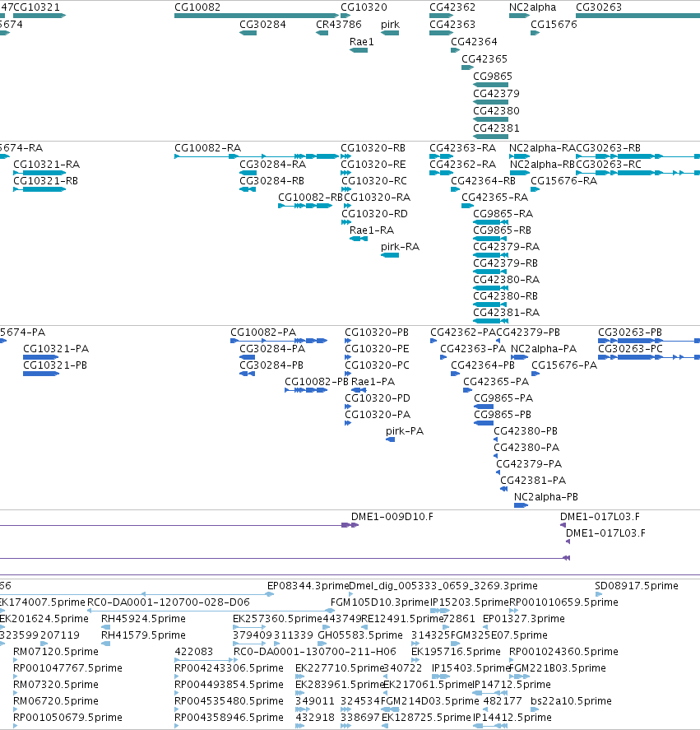
Task: Select transcript CG15676-RA
Action: click(x=535, y=189)
